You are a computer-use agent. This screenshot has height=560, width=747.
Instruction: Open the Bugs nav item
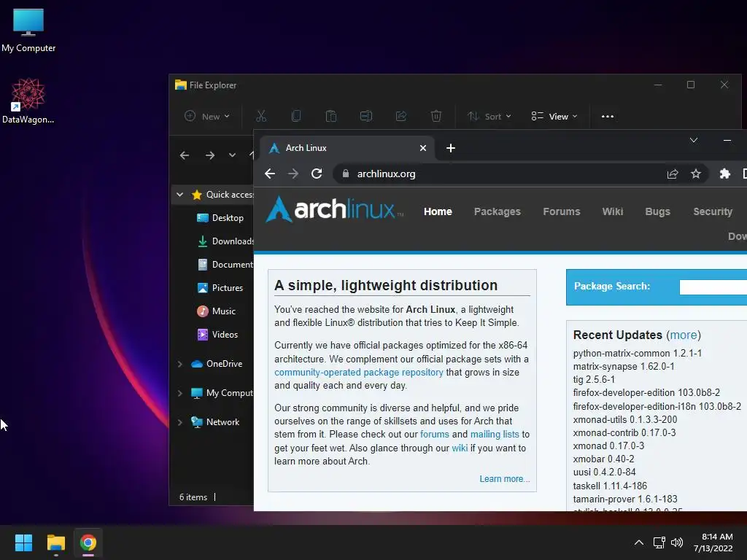pos(657,211)
